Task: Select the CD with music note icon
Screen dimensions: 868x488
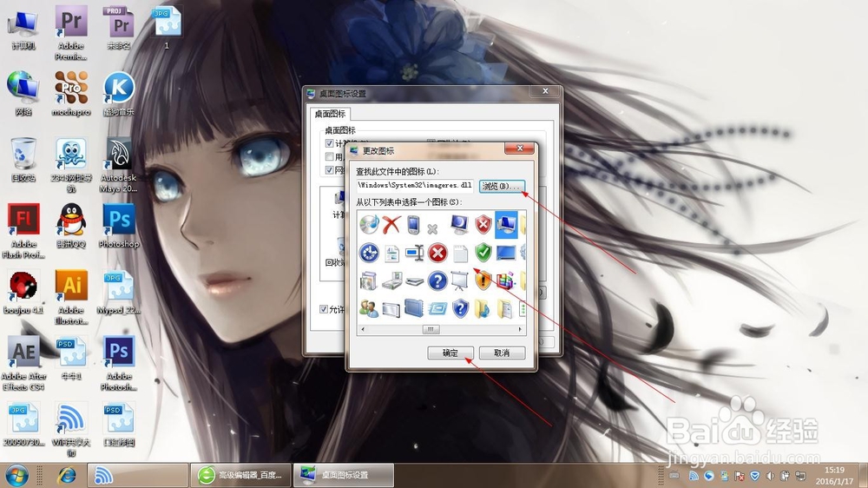Action: click(369, 225)
